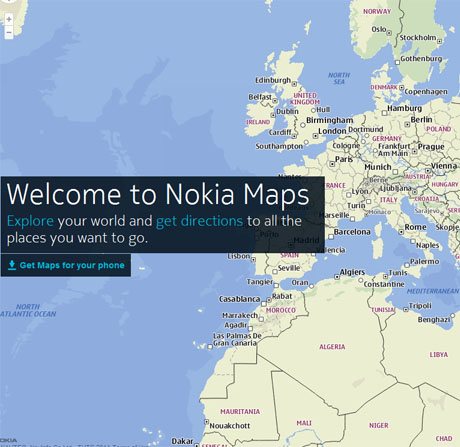Click the Benghazi label

(434, 320)
